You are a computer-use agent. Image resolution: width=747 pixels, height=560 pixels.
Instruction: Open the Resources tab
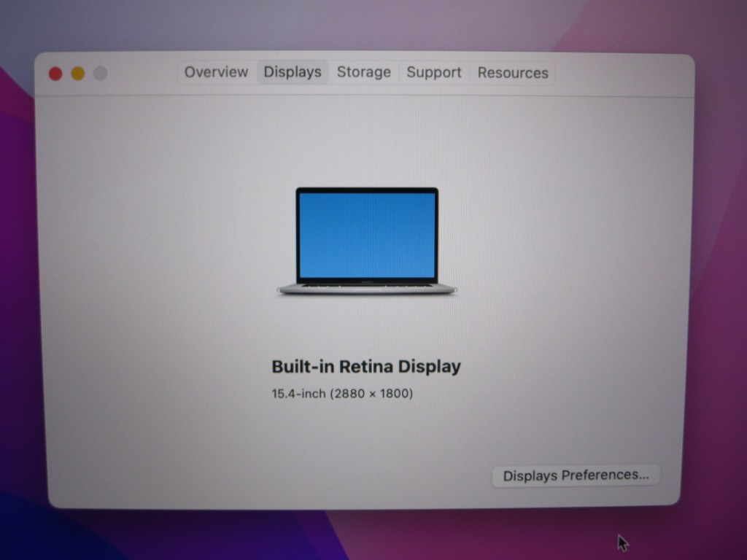513,74
